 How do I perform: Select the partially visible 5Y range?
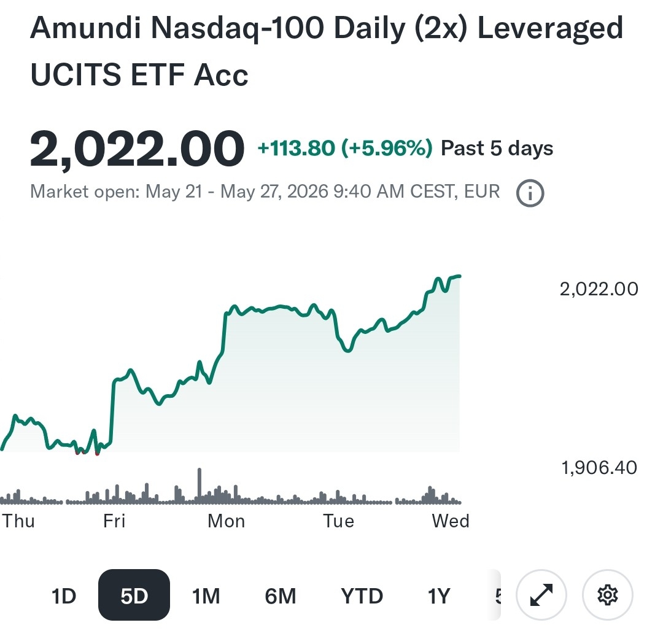pos(497,596)
